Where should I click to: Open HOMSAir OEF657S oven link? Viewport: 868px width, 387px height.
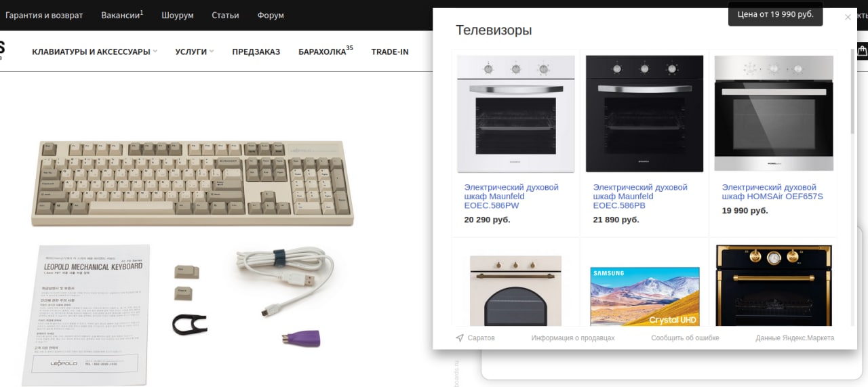pos(772,192)
